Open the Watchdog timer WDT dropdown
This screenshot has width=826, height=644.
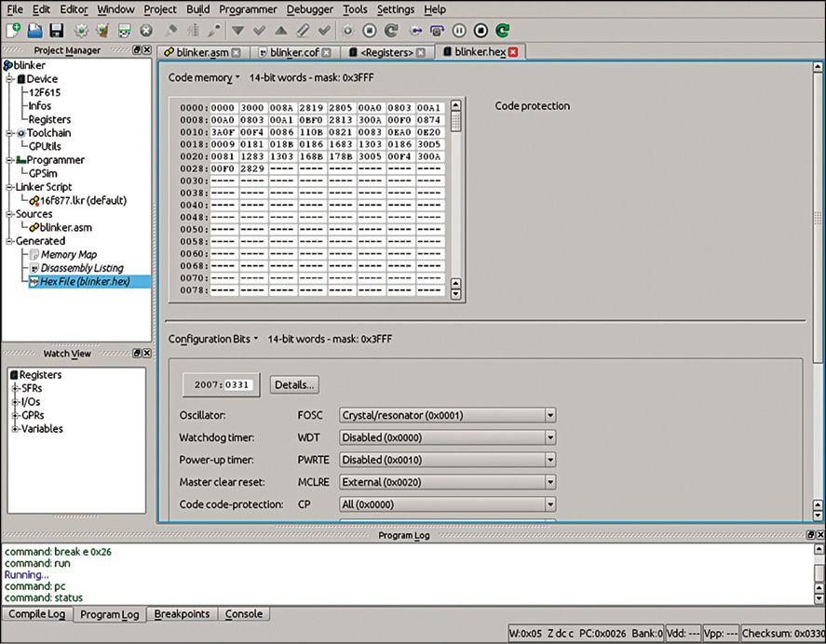click(447, 437)
